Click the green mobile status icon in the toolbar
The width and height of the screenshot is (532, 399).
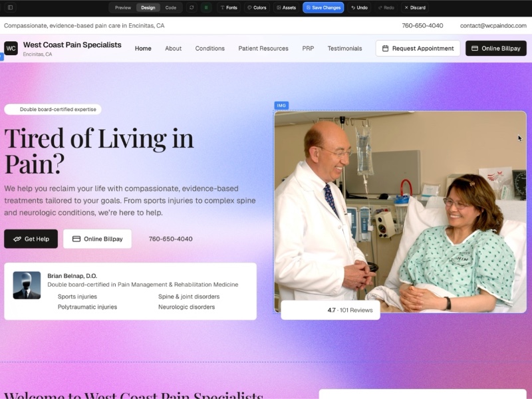pos(206,7)
